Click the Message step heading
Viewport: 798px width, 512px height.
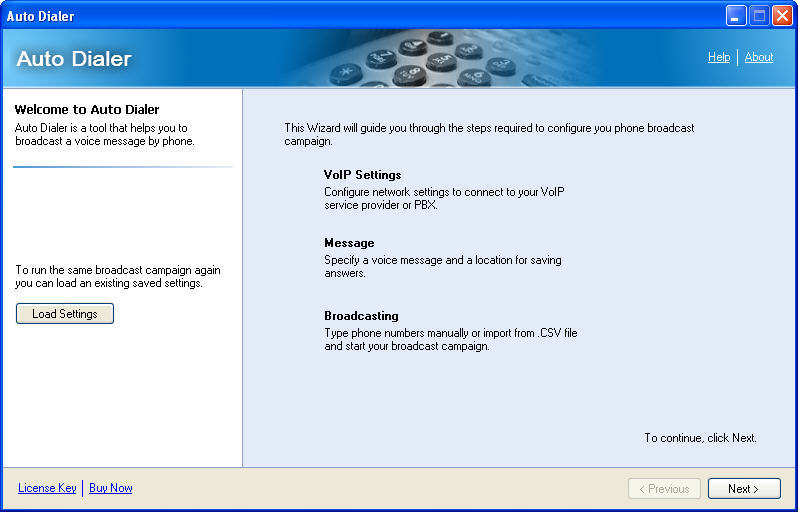(x=349, y=243)
